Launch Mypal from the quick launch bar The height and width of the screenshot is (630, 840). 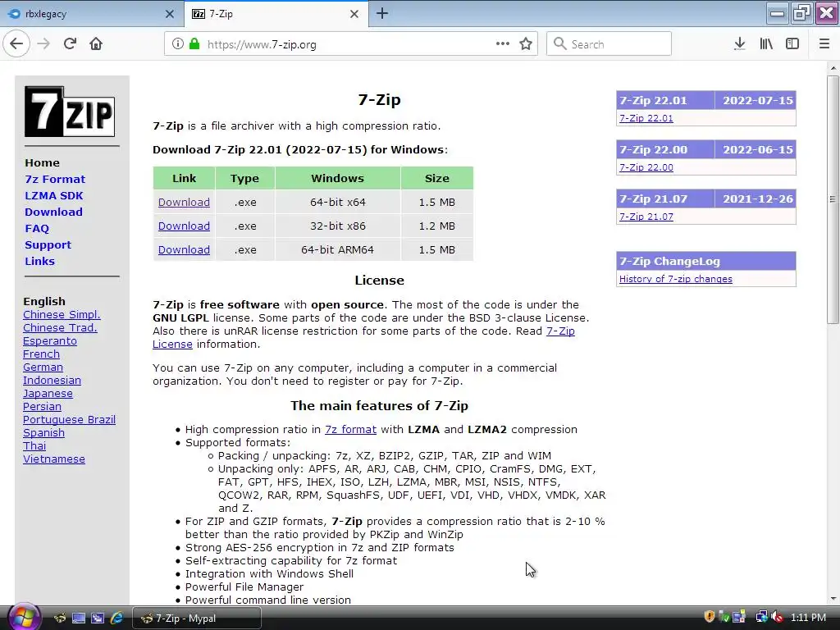[59, 619]
